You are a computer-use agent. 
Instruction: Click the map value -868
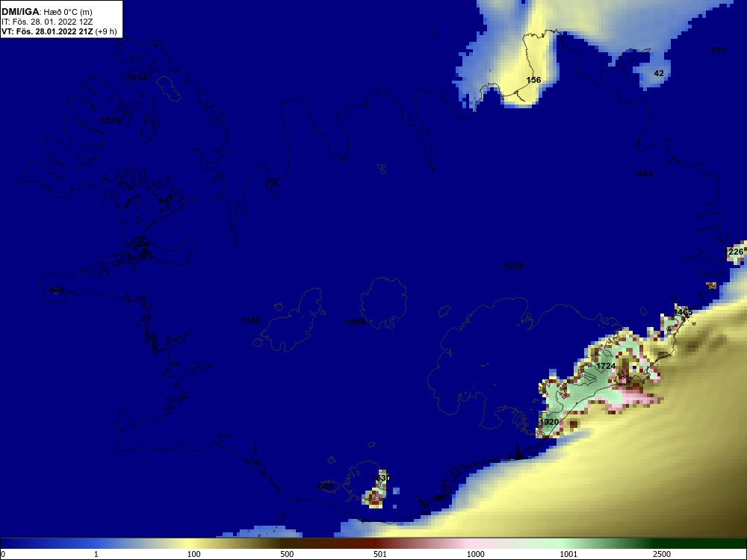point(56,290)
